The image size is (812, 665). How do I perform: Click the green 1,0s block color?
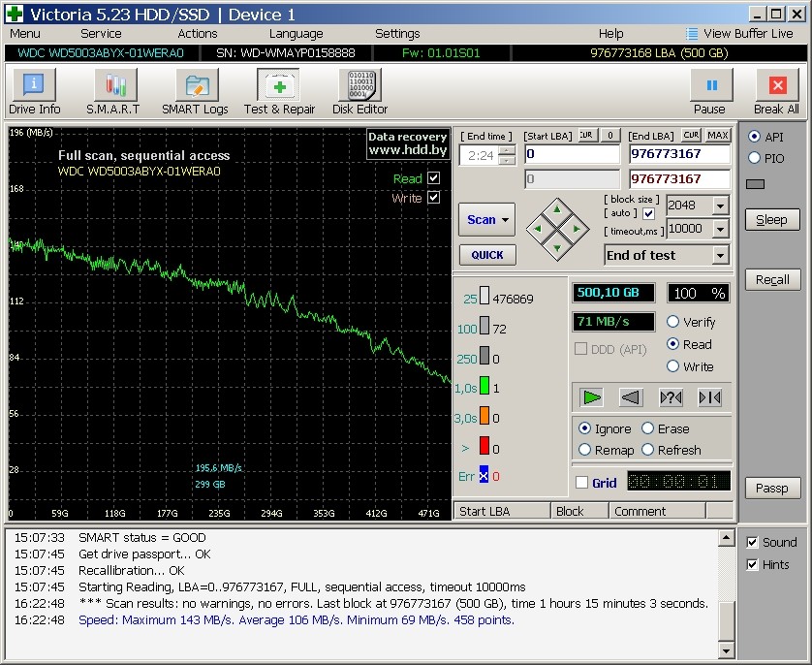(x=484, y=386)
